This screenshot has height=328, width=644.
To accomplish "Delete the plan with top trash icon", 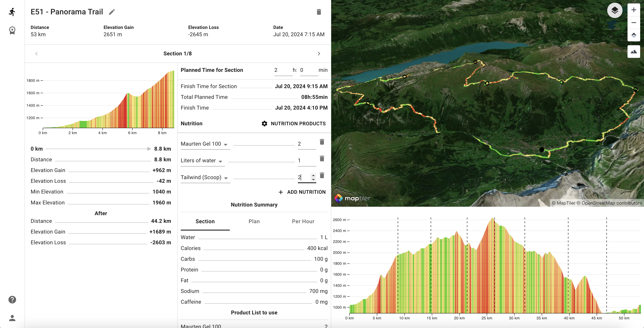I will click(x=319, y=12).
